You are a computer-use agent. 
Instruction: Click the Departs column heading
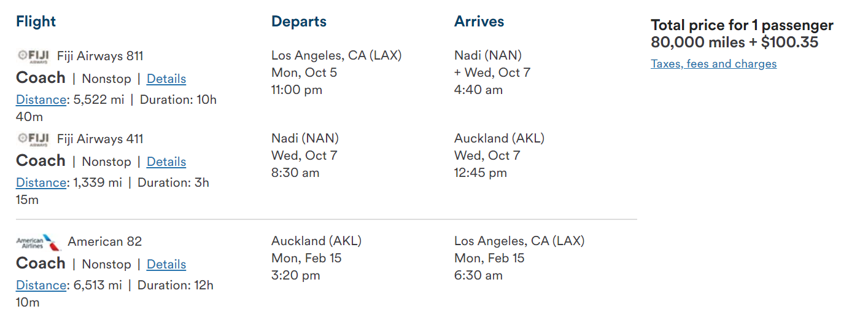click(299, 22)
